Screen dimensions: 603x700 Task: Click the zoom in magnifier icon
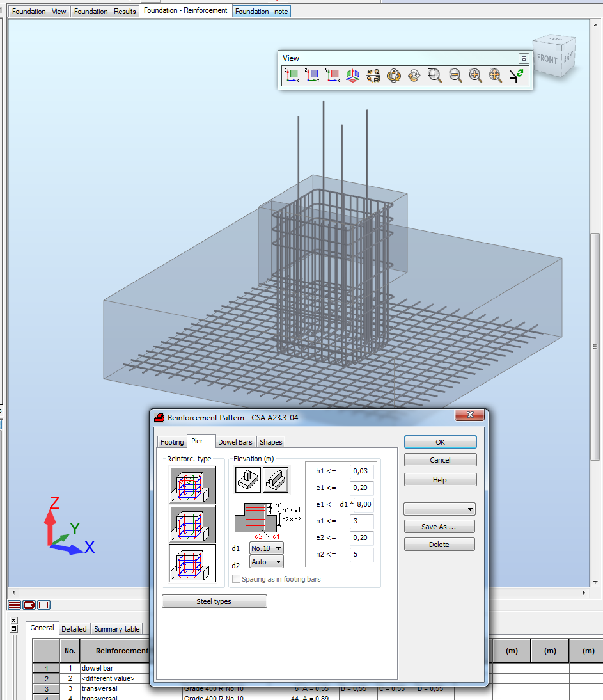476,76
